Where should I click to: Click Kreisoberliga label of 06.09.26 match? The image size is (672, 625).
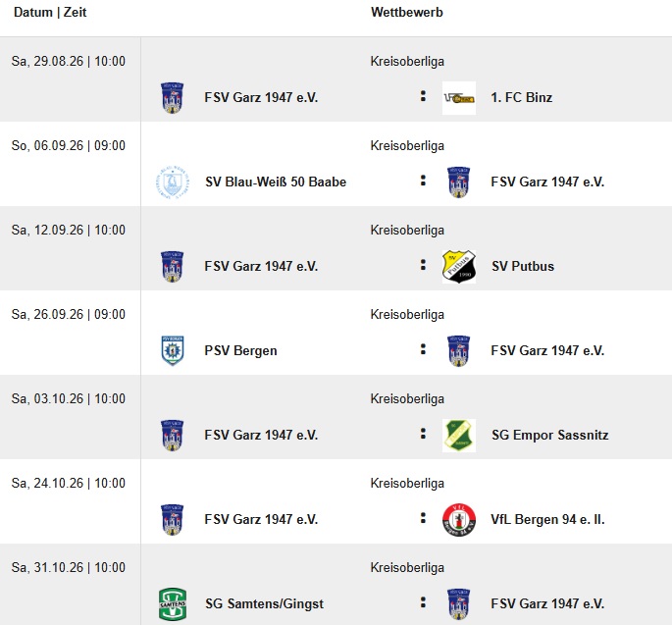(407, 146)
